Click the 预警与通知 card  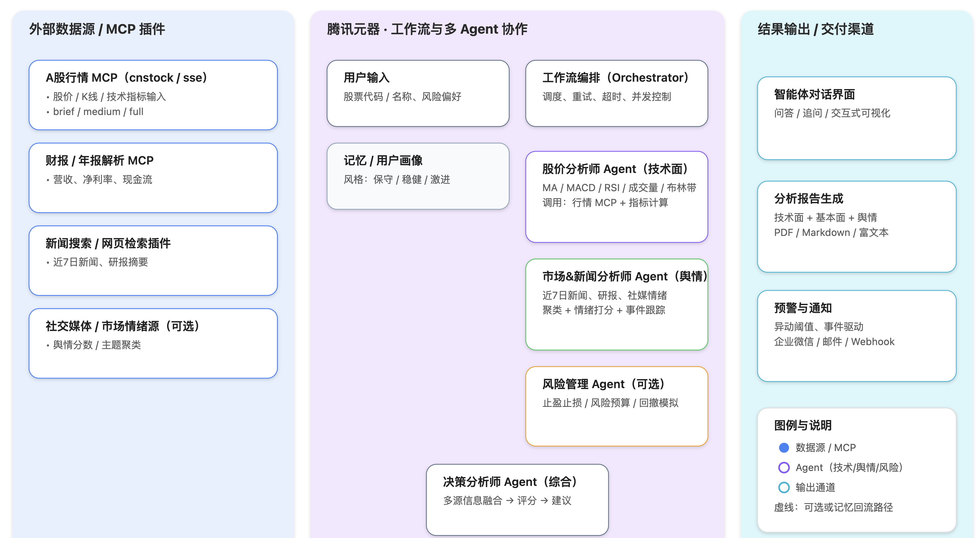pos(856,335)
